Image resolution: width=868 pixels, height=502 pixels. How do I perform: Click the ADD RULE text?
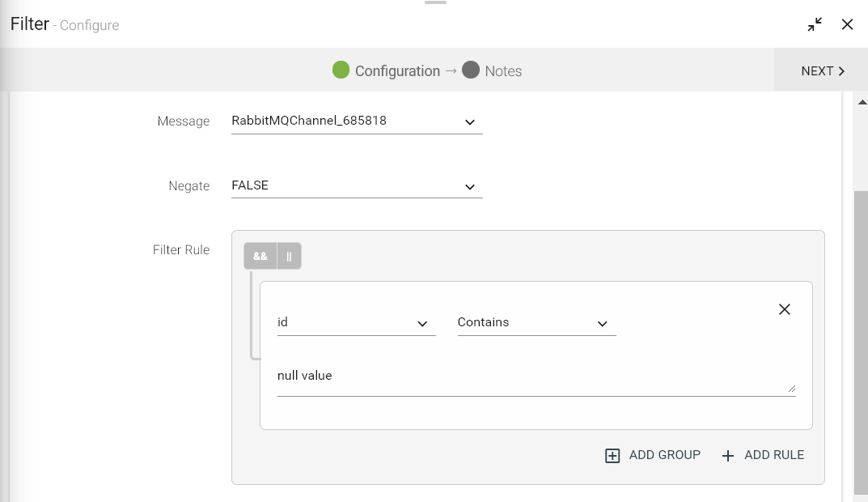click(x=774, y=455)
